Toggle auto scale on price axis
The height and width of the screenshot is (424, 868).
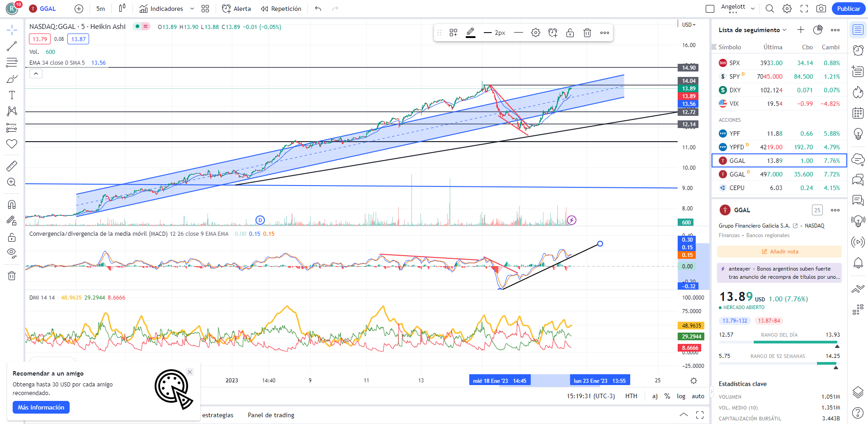(x=698, y=396)
